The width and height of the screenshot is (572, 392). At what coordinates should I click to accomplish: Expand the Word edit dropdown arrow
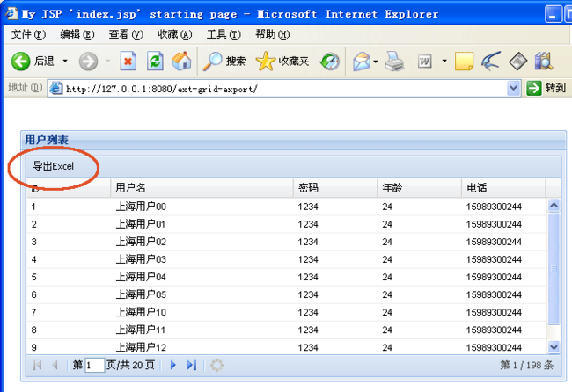[x=444, y=61]
